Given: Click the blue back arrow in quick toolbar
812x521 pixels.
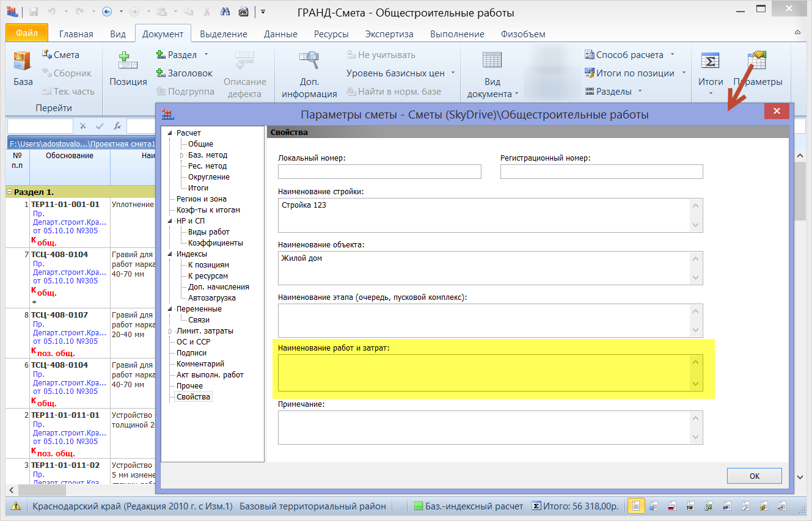Looking at the screenshot, I should pyautogui.click(x=106, y=12).
